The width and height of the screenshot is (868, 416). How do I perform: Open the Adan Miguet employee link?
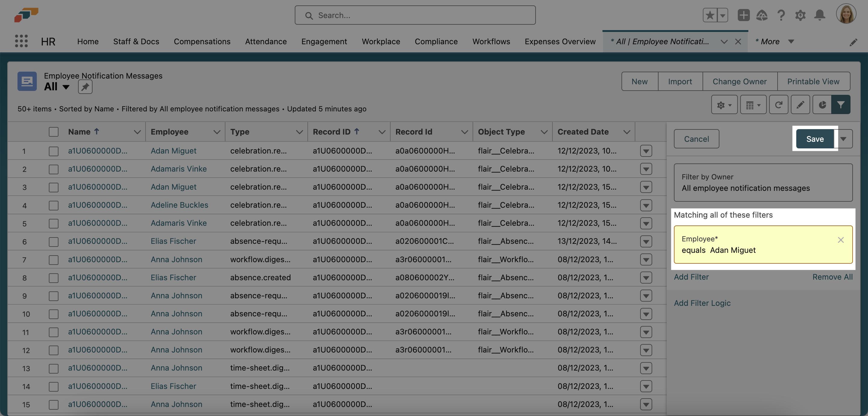click(173, 151)
